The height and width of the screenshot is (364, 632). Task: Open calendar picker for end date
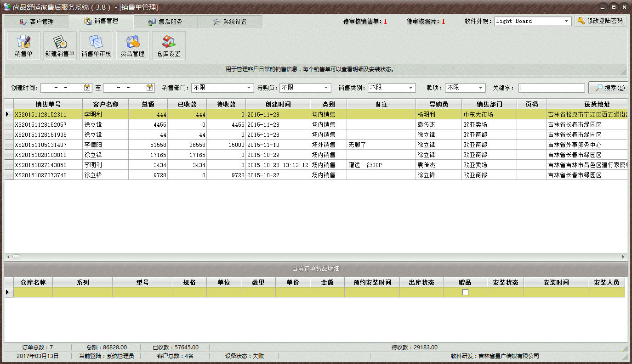pyautogui.click(x=150, y=88)
